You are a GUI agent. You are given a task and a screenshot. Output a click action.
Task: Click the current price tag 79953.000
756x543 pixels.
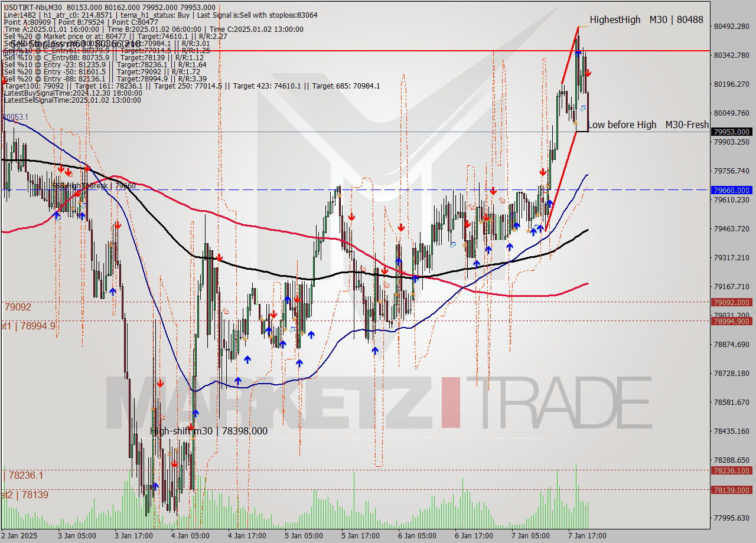(732, 132)
